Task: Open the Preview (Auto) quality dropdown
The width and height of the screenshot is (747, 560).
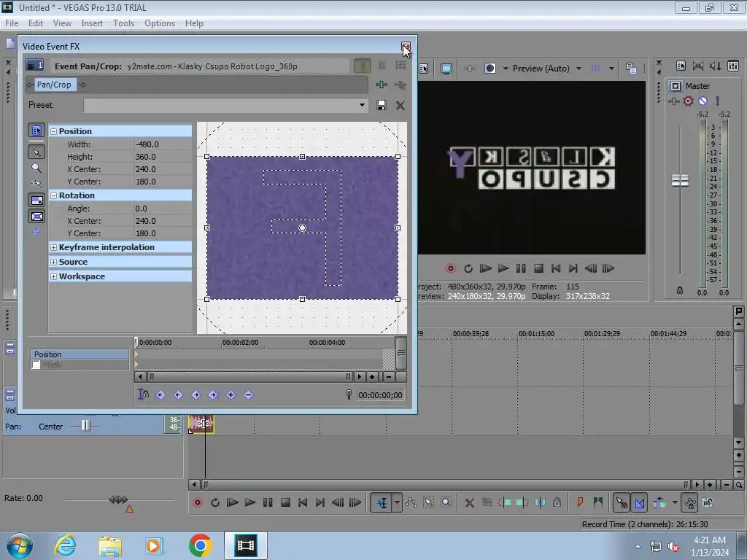Action: [x=578, y=69]
